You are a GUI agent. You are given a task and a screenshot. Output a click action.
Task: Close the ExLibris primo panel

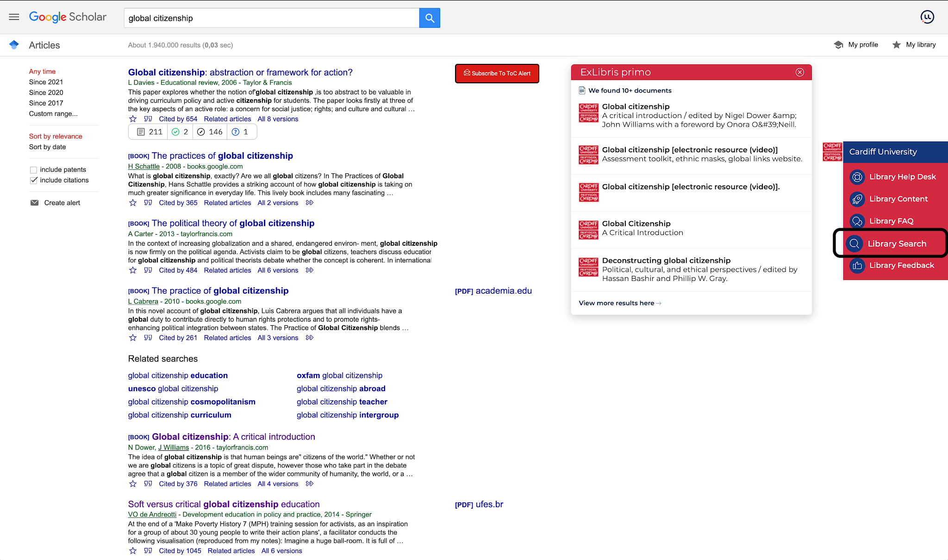pyautogui.click(x=799, y=72)
